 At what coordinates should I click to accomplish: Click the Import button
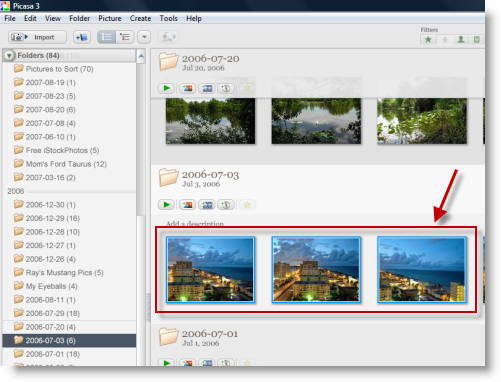click(37, 37)
